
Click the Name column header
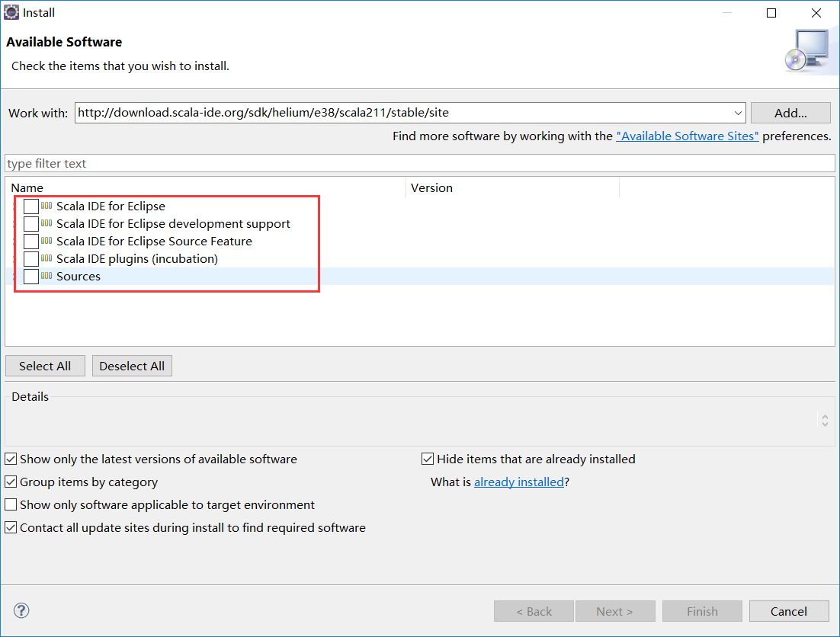[206, 188]
